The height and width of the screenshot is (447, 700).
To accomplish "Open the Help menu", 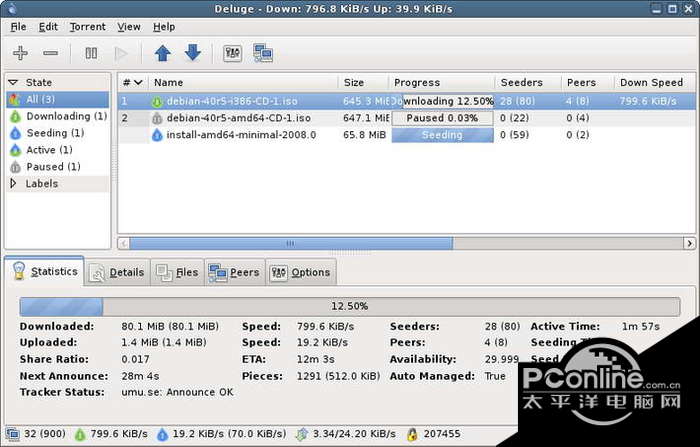I will point(164,27).
